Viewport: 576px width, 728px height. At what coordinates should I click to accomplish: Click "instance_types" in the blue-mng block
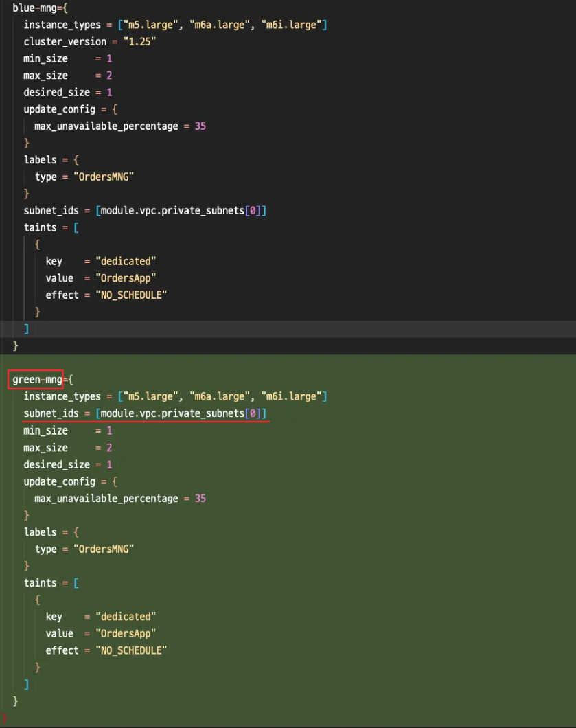[62, 25]
